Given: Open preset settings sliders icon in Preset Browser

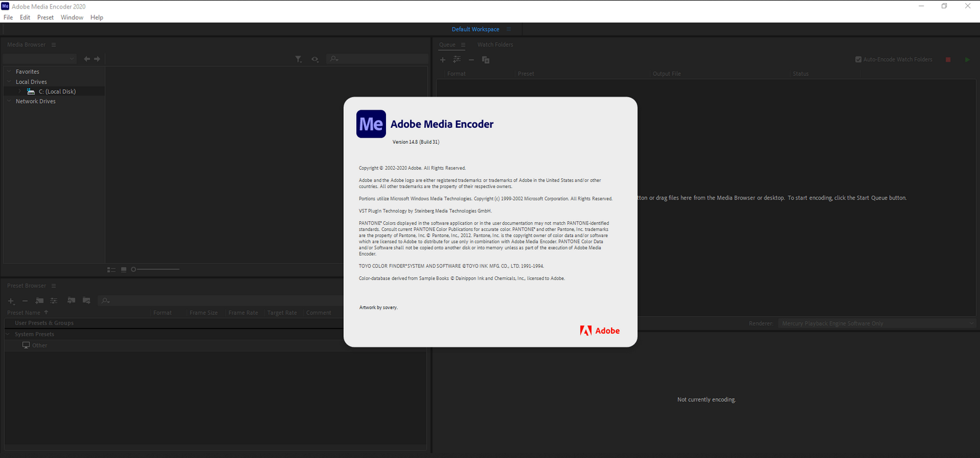Looking at the screenshot, I should (x=54, y=301).
